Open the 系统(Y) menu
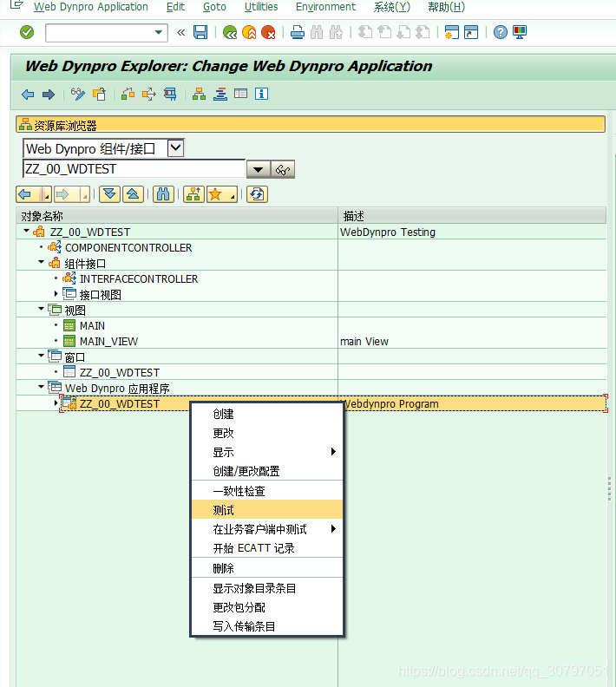The image size is (616, 687). (391, 7)
